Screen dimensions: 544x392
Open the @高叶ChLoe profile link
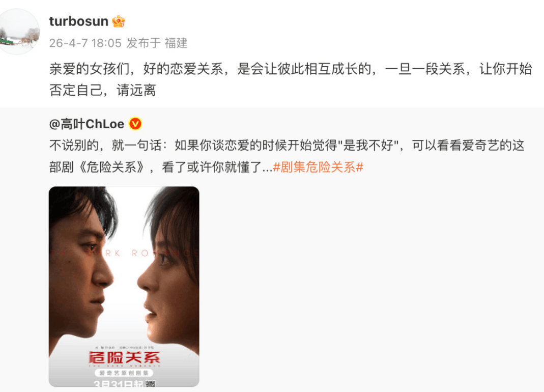point(87,124)
